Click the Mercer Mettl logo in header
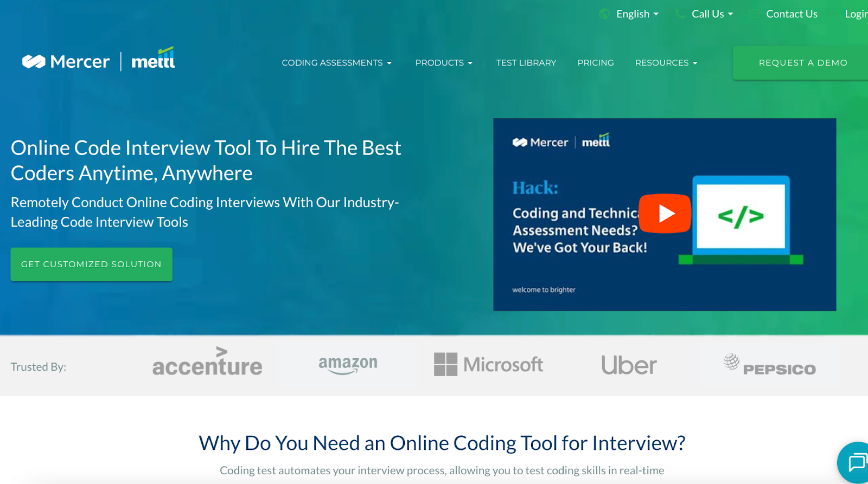 [x=98, y=60]
